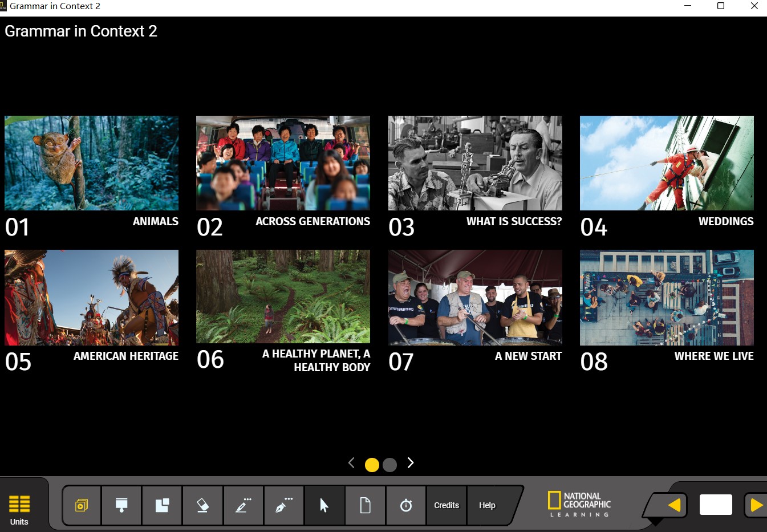Click the unit number 02
The height and width of the screenshot is (532, 767).
[x=210, y=228]
